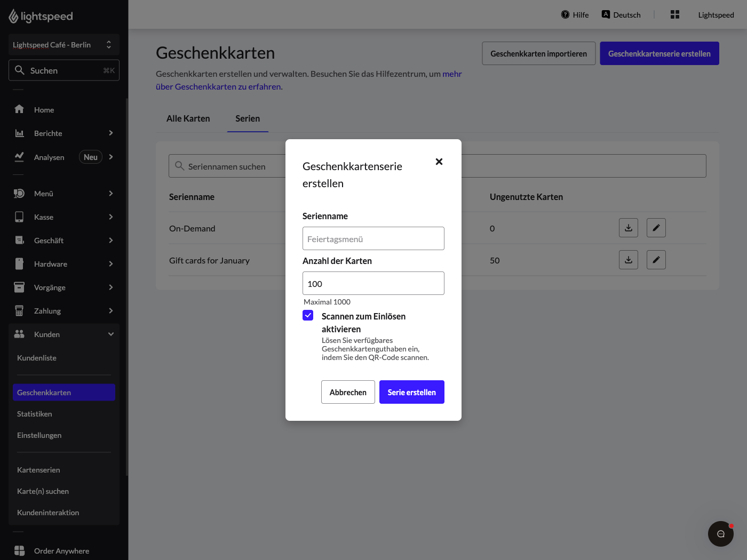Open the Lightspeed account menu in the top bar
This screenshot has width=747, height=560.
click(x=716, y=15)
